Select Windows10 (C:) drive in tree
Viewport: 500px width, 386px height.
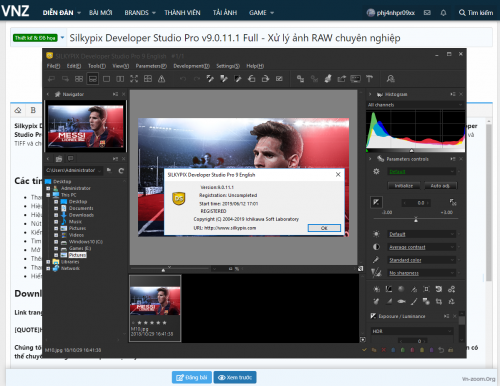coord(86,242)
